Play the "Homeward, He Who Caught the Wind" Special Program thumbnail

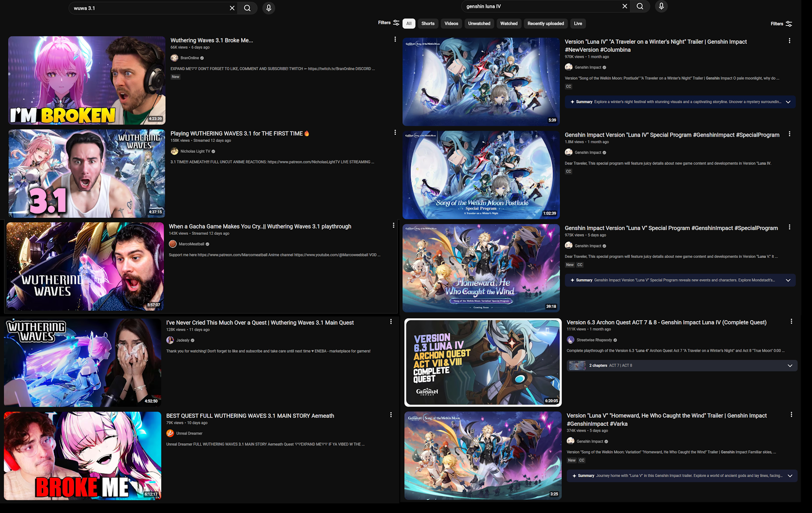(481, 268)
